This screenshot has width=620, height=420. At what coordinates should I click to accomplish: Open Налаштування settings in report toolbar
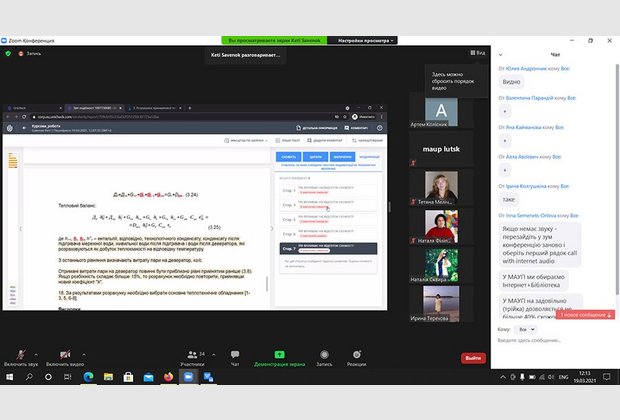tap(367, 140)
